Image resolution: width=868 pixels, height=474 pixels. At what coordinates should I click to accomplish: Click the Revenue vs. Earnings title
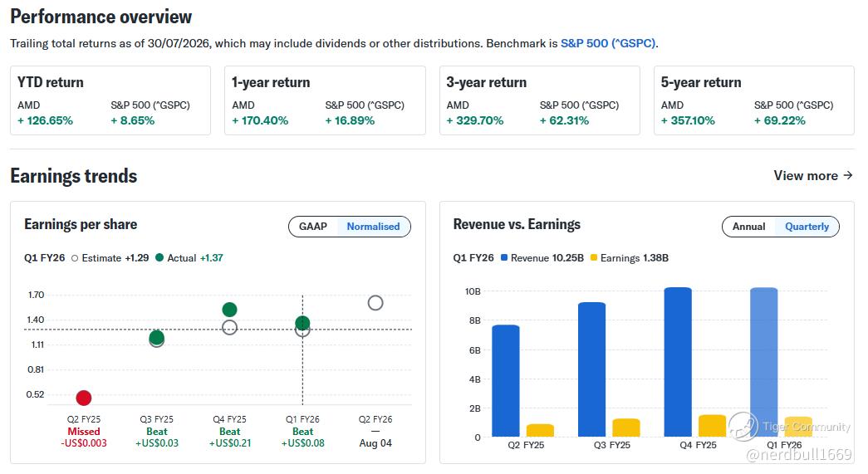tap(517, 225)
